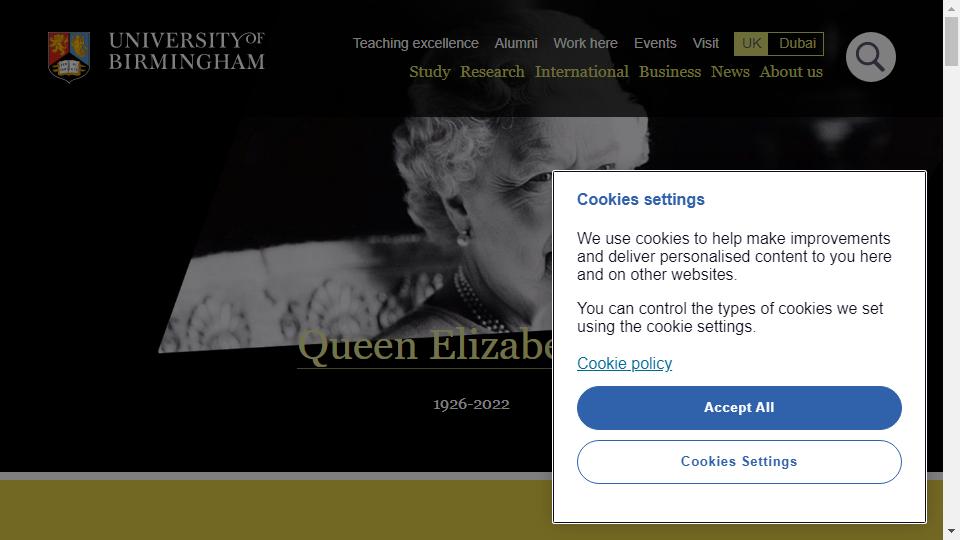Open the Cookies Settings button
Viewport: 960px width, 540px height.
(739, 462)
